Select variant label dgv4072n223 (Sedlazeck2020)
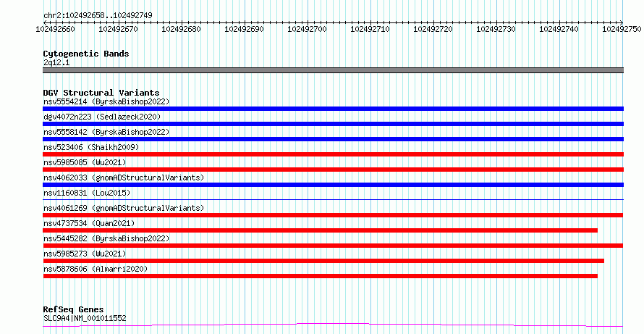The height and width of the screenshot is (334, 644). 102,117
